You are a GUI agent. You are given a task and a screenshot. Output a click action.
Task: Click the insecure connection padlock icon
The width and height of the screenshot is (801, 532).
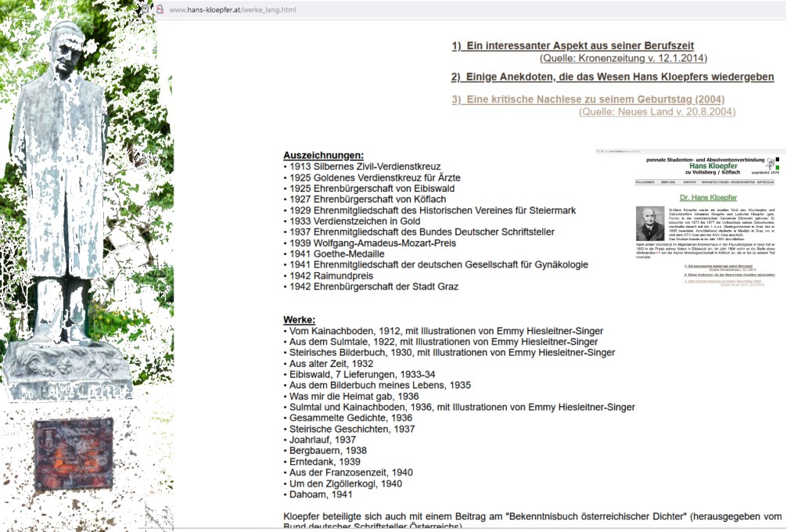tap(160, 9)
